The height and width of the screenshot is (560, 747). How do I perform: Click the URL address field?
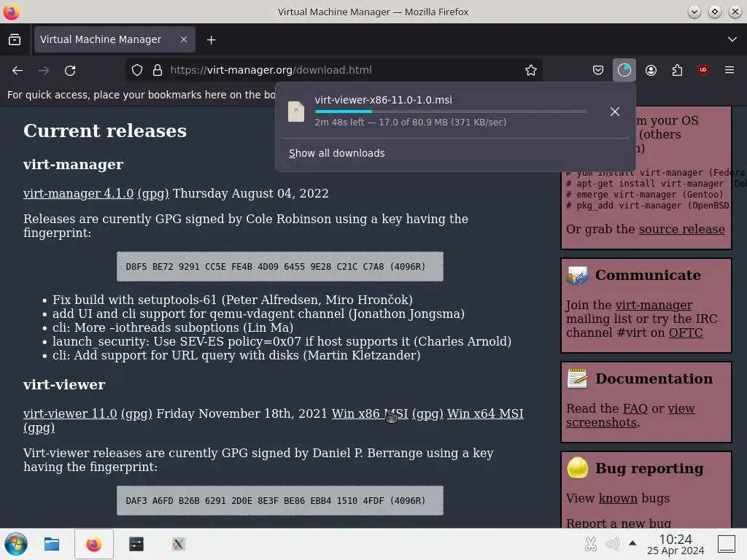333,71
